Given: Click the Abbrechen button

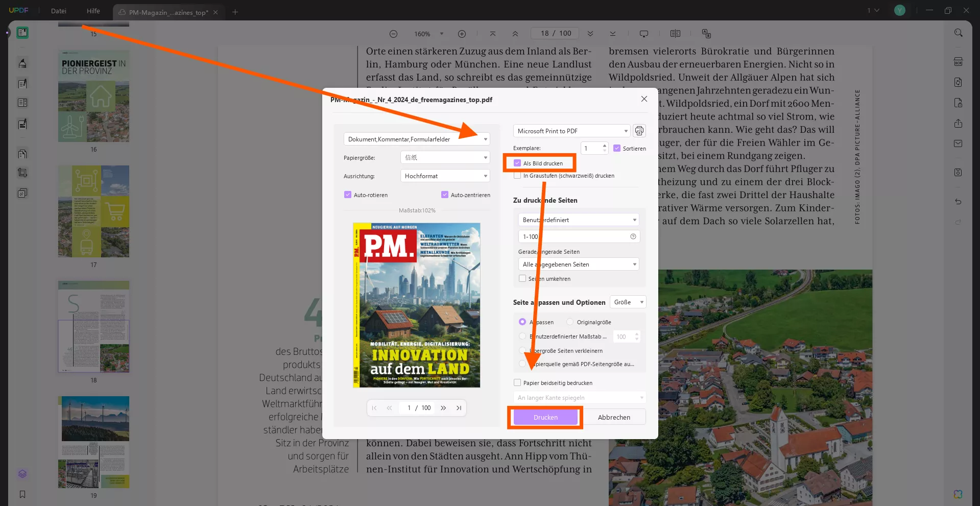Looking at the screenshot, I should [614, 417].
